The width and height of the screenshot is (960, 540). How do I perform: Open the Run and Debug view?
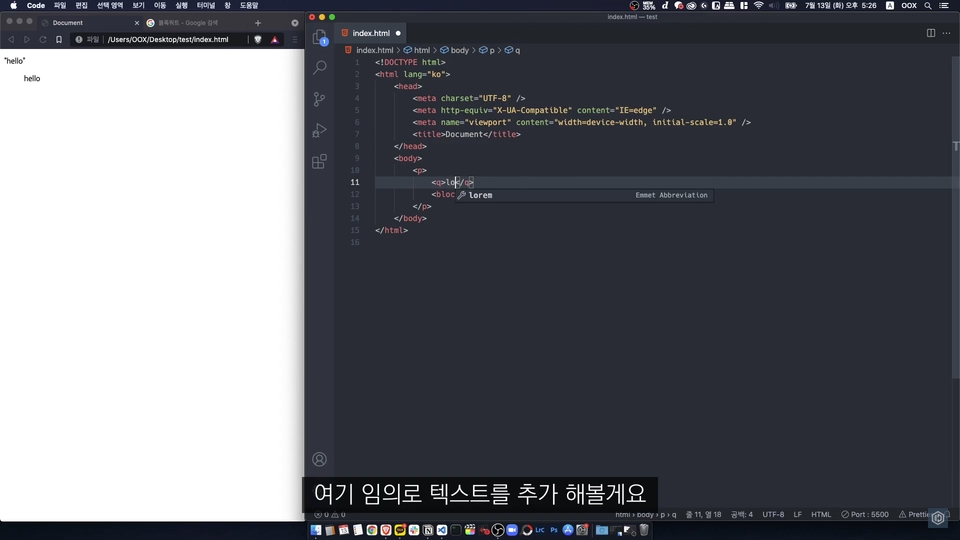coord(320,130)
